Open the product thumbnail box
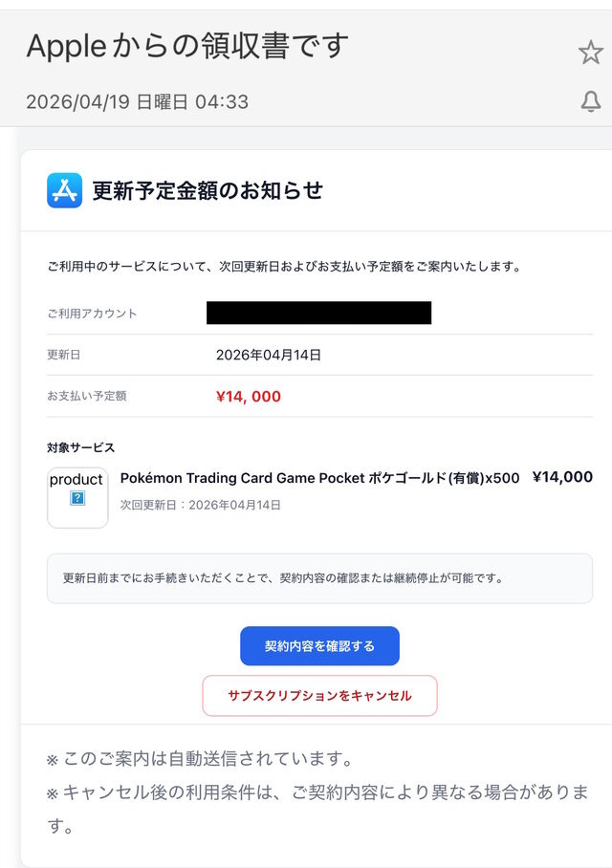Screen dimensions: 612x868 [x=77, y=497]
